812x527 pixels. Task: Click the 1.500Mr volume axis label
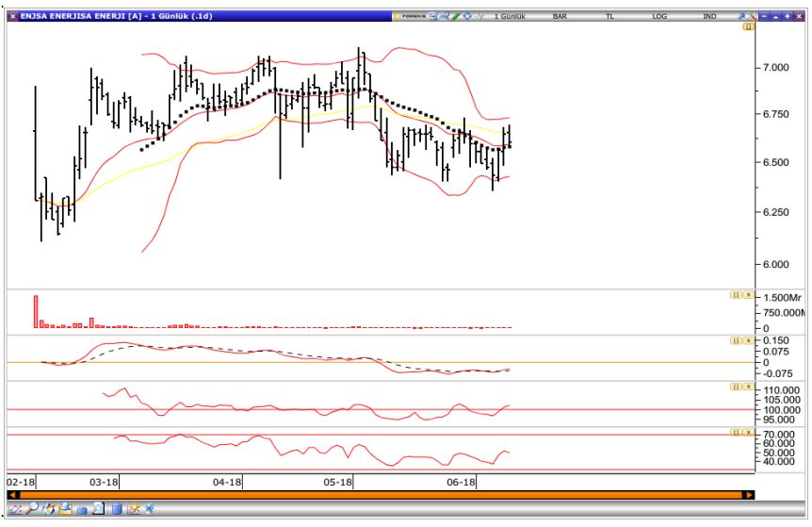tap(782, 298)
